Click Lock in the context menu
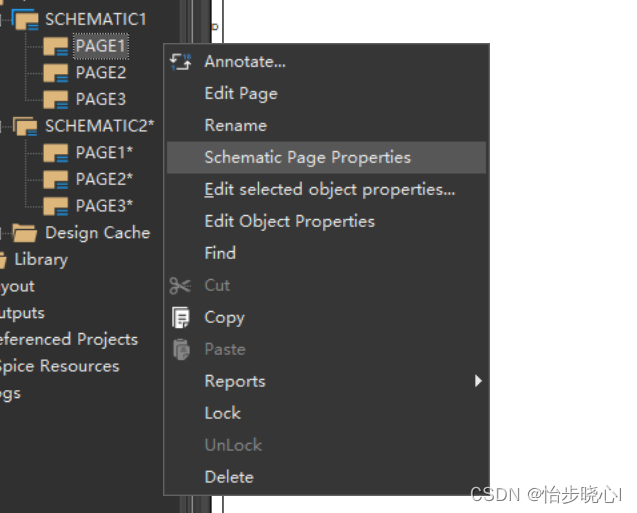This screenshot has height=513, width=637. coord(222,413)
